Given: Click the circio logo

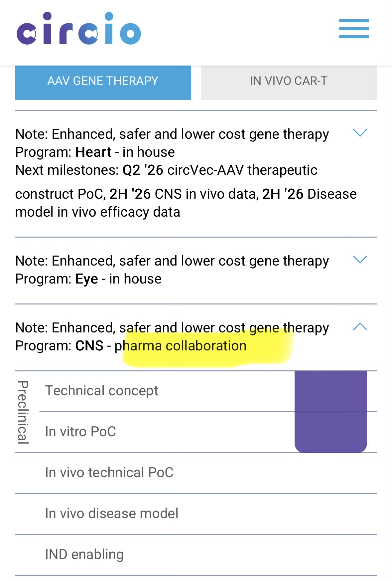Looking at the screenshot, I should [79, 29].
